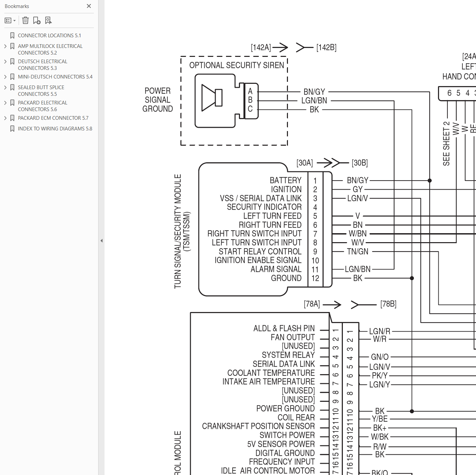Click bookmark icon beside SEALED BUTT SPLICE
Image resolution: width=476 pixels, height=475 pixels.
(12, 87)
